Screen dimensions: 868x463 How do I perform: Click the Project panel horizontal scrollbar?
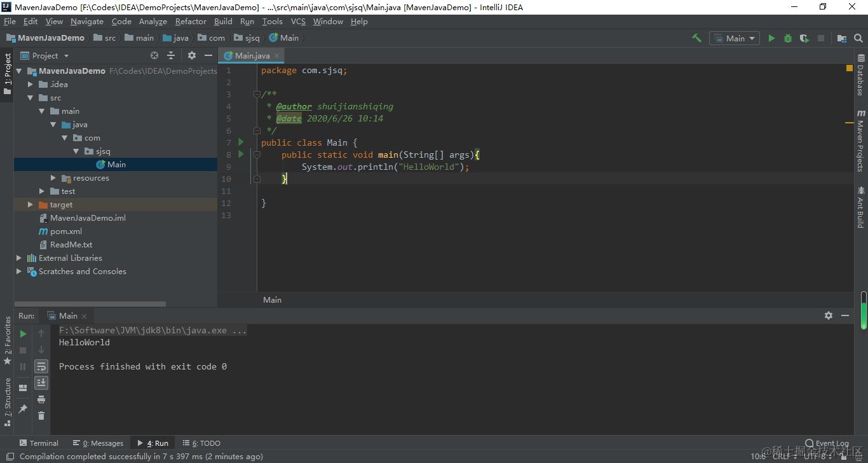[90, 304]
